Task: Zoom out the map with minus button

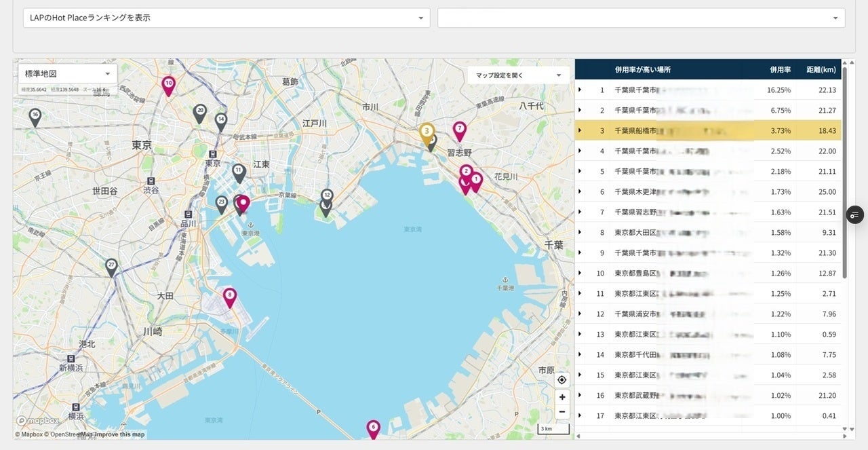Action: pyautogui.click(x=561, y=412)
